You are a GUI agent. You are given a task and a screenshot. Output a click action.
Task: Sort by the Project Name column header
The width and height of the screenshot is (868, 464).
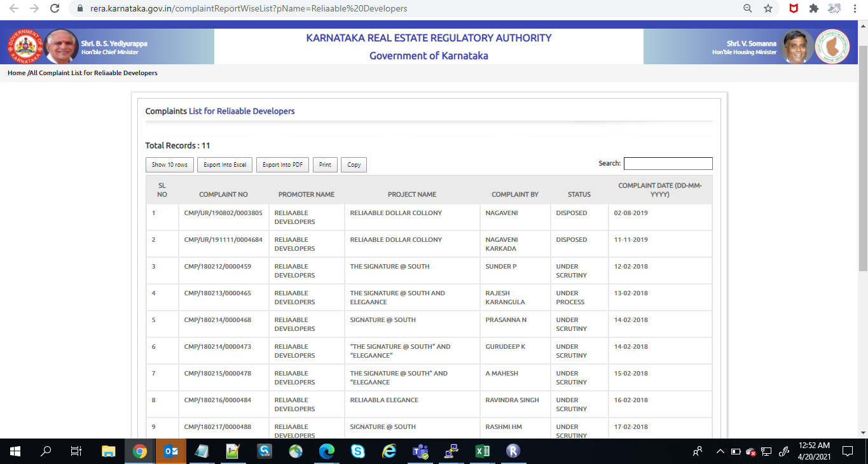[411, 194]
